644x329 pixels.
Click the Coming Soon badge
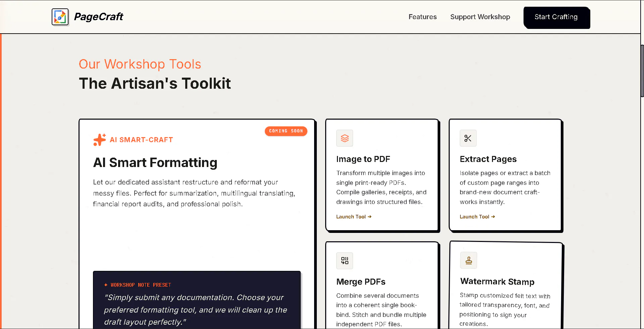[286, 131]
